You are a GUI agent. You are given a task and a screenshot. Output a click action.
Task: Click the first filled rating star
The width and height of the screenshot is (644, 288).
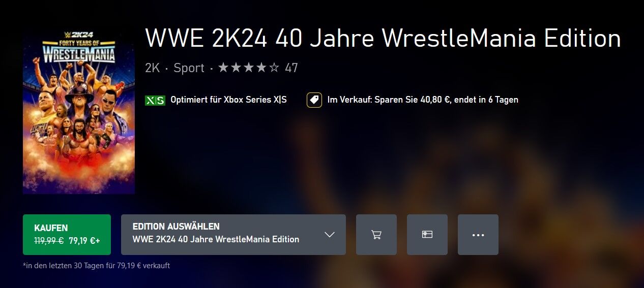point(223,68)
